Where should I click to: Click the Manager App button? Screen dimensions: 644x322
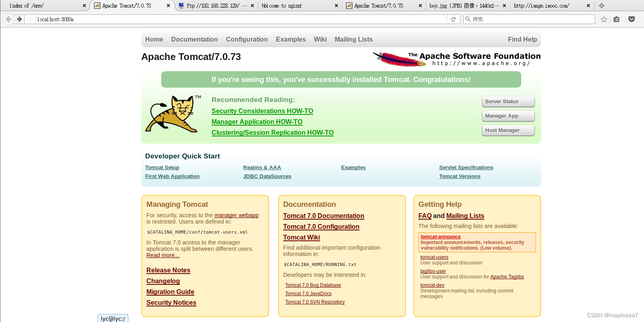click(508, 116)
